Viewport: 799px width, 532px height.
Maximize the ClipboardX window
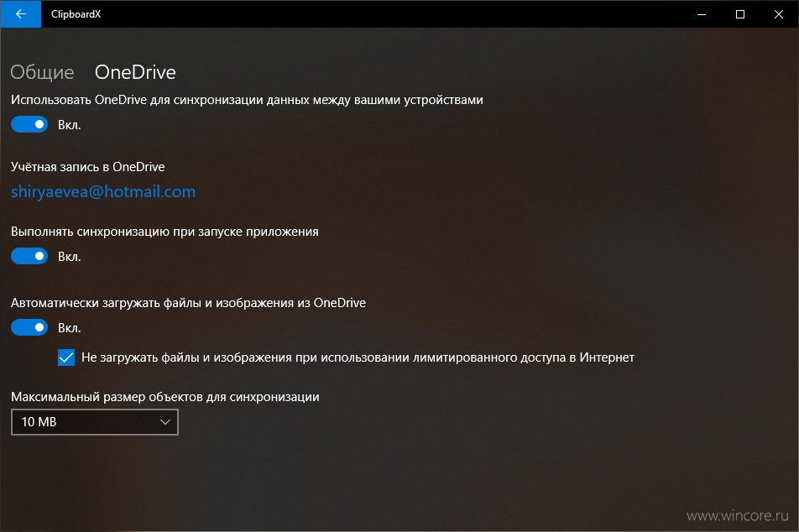pos(740,14)
